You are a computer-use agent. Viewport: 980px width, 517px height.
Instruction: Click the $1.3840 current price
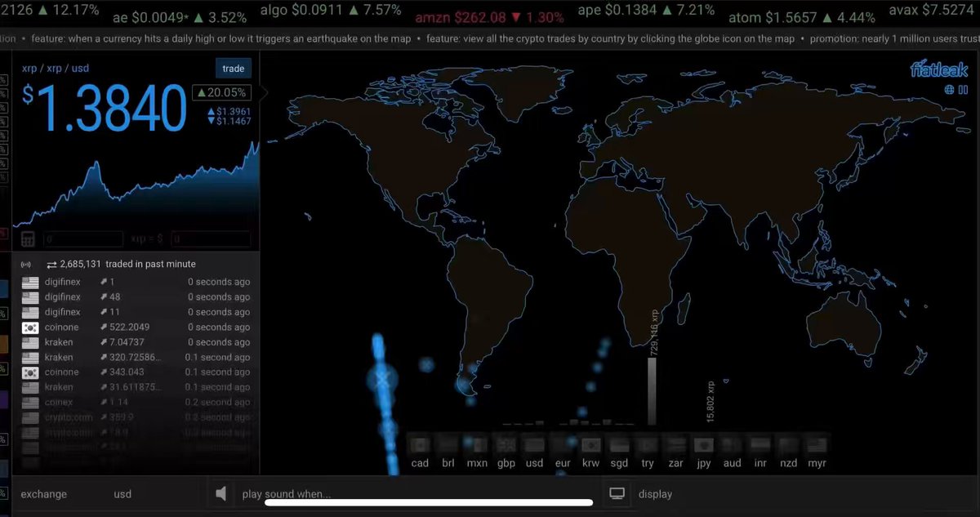pyautogui.click(x=105, y=108)
